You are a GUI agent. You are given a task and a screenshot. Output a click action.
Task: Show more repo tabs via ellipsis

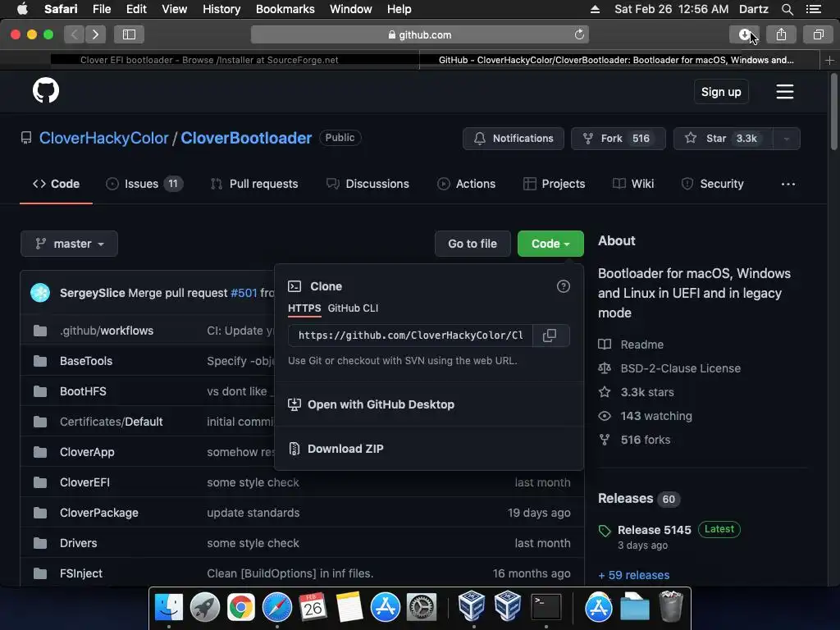788,184
